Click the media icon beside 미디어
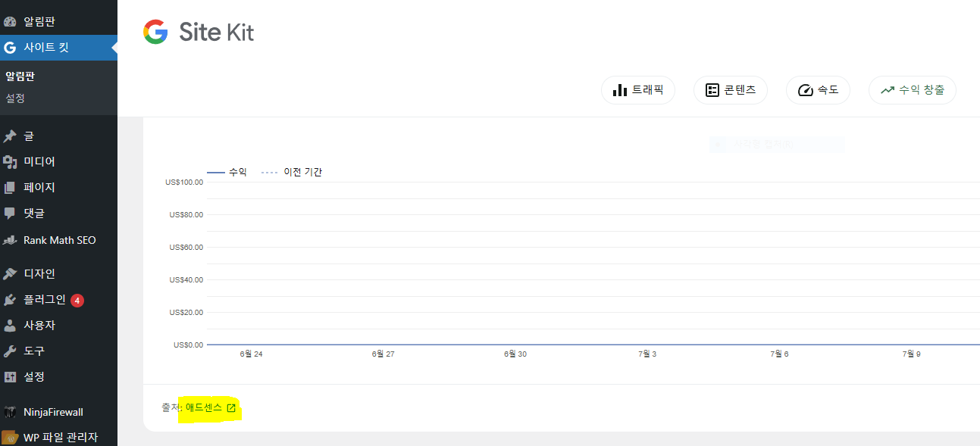This screenshot has height=446, width=980. click(x=10, y=162)
